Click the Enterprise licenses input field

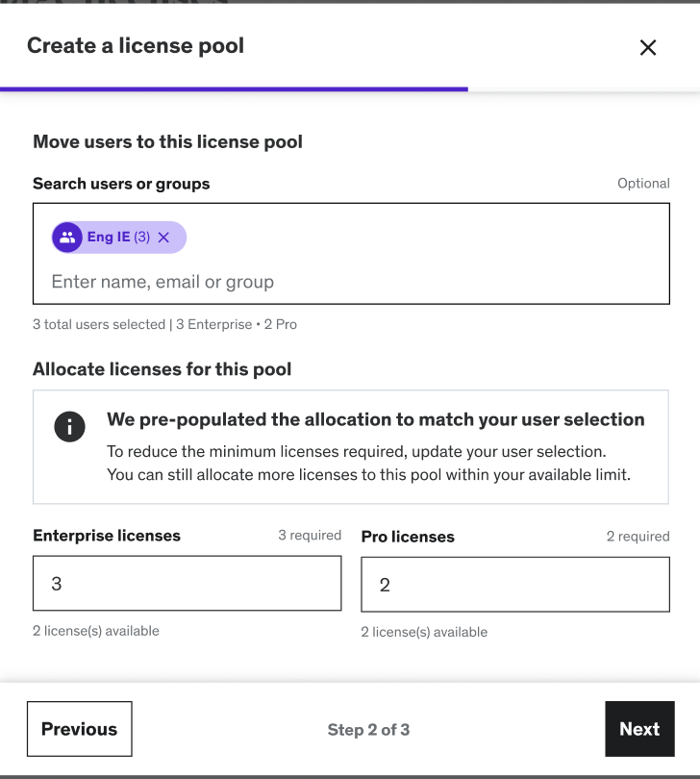point(187,584)
